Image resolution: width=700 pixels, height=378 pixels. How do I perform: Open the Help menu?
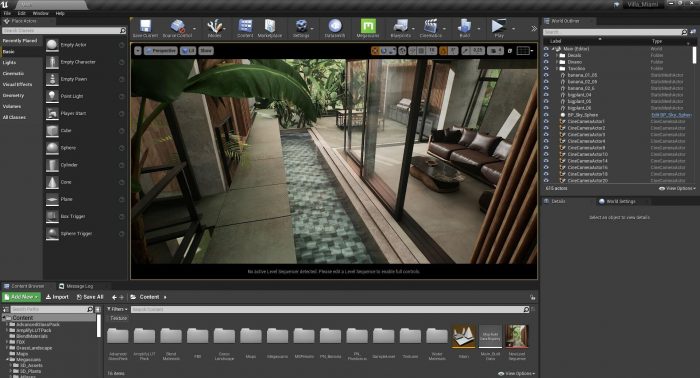coord(60,13)
